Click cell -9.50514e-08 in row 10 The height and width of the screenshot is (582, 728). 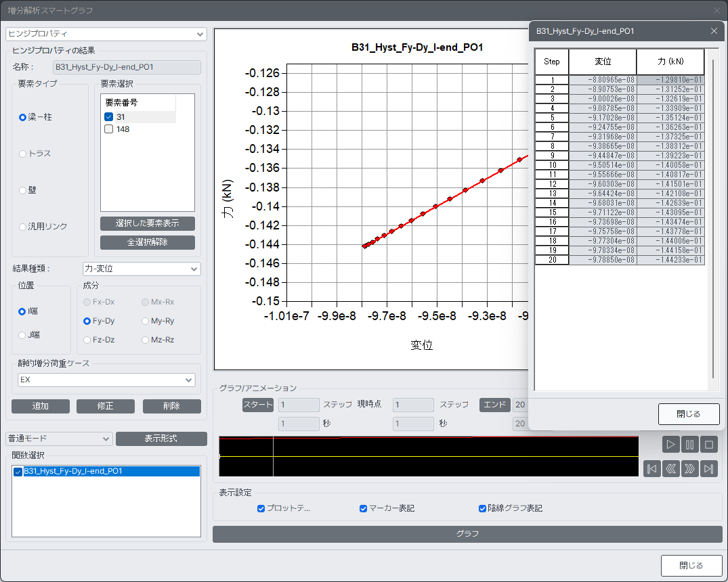(x=603, y=165)
